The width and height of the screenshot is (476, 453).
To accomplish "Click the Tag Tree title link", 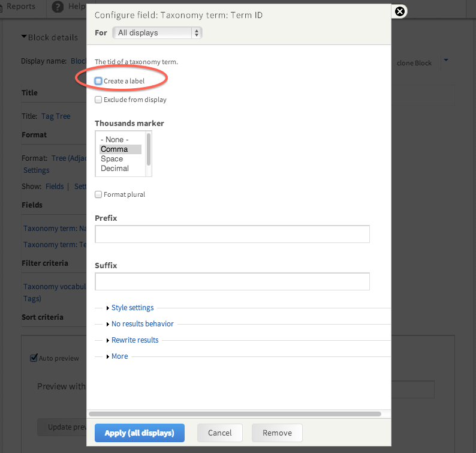I will [56, 116].
